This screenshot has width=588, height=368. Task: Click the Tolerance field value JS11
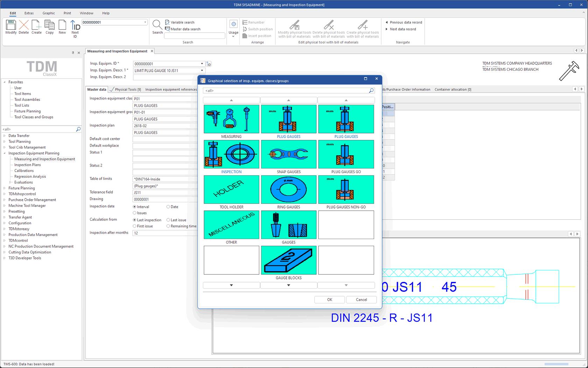164,192
